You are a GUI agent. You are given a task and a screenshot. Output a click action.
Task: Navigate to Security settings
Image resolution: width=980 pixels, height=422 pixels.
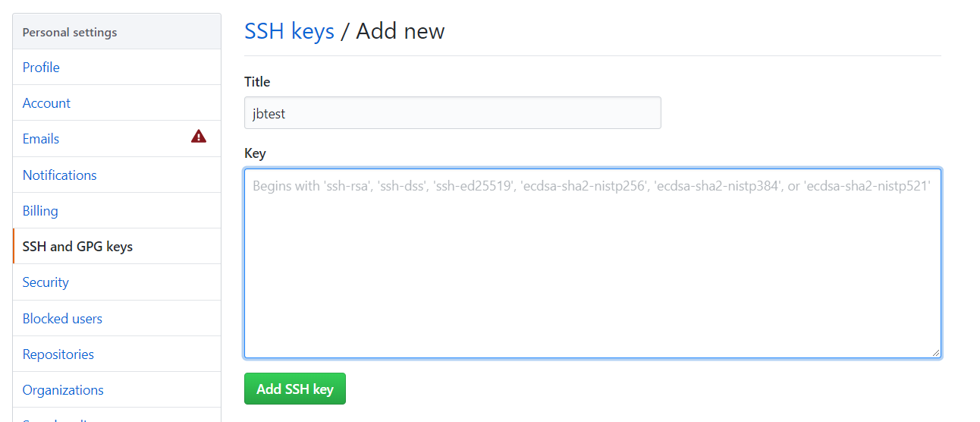[x=46, y=282]
